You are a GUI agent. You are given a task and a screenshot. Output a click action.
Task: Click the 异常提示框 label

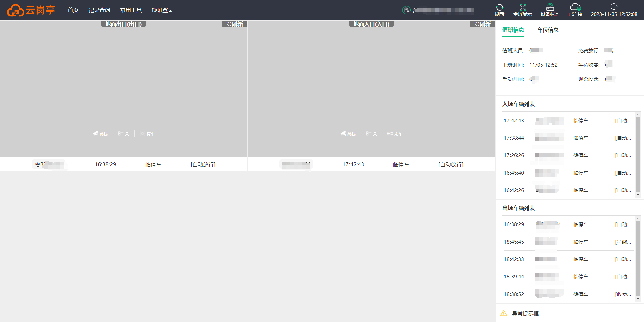pos(525,313)
